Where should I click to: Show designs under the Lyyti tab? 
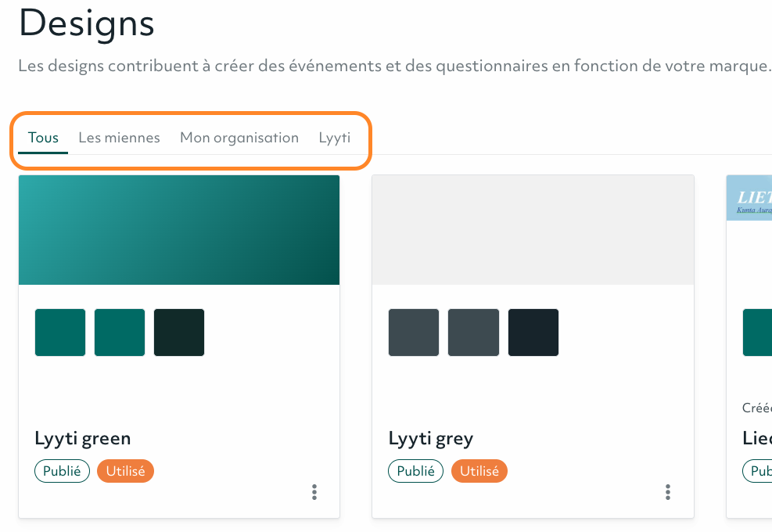pyautogui.click(x=334, y=138)
